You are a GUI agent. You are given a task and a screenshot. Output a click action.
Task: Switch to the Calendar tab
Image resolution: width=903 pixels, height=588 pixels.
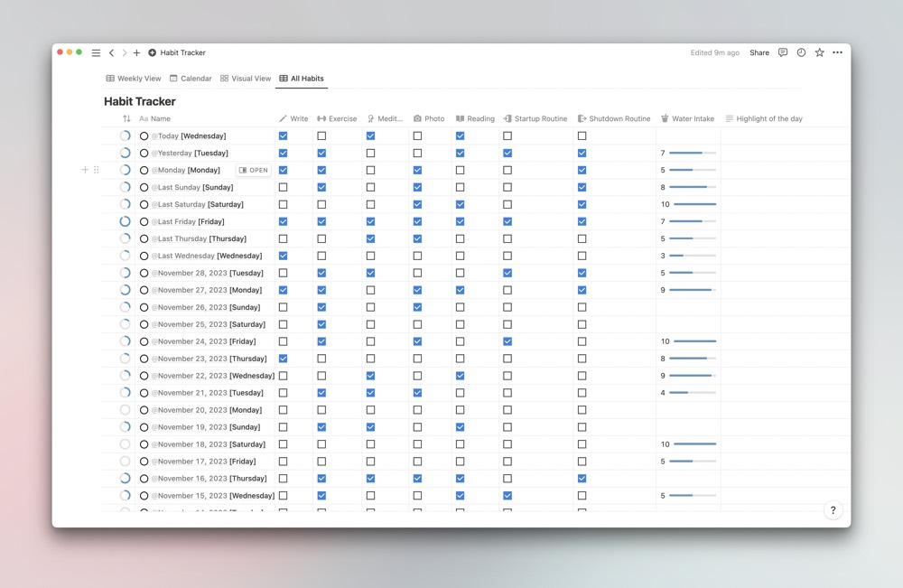(x=191, y=78)
